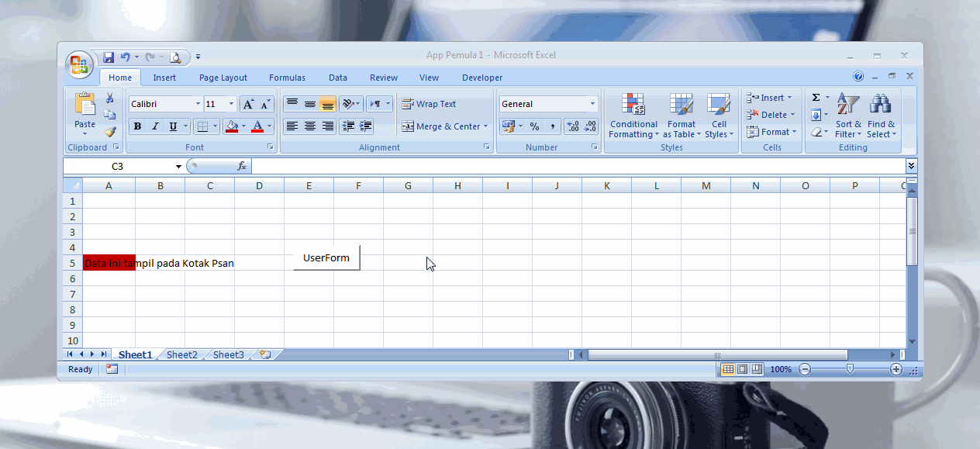Screen dimensions: 980x449
Task: Open Microsoft Excel Help question mark
Action: point(858,77)
